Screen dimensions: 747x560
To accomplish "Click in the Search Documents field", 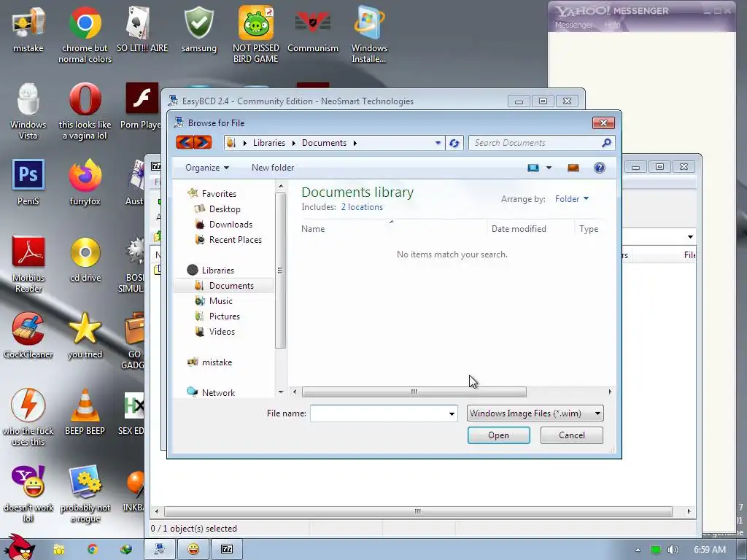I will [536, 143].
